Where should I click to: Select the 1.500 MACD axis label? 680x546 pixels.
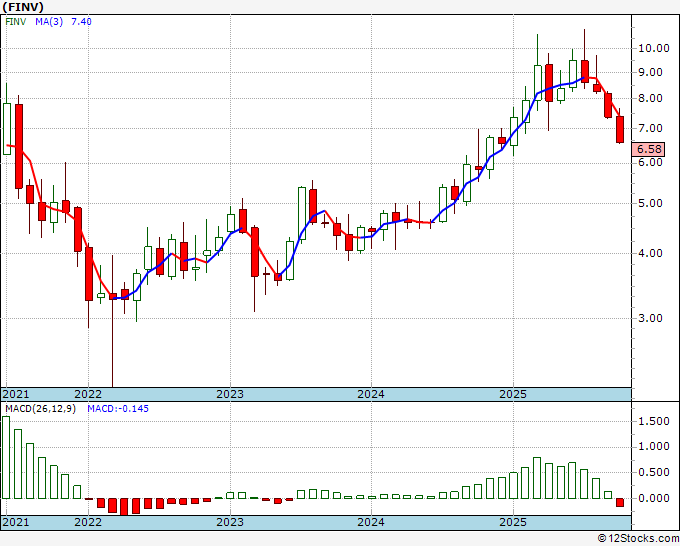coord(654,422)
